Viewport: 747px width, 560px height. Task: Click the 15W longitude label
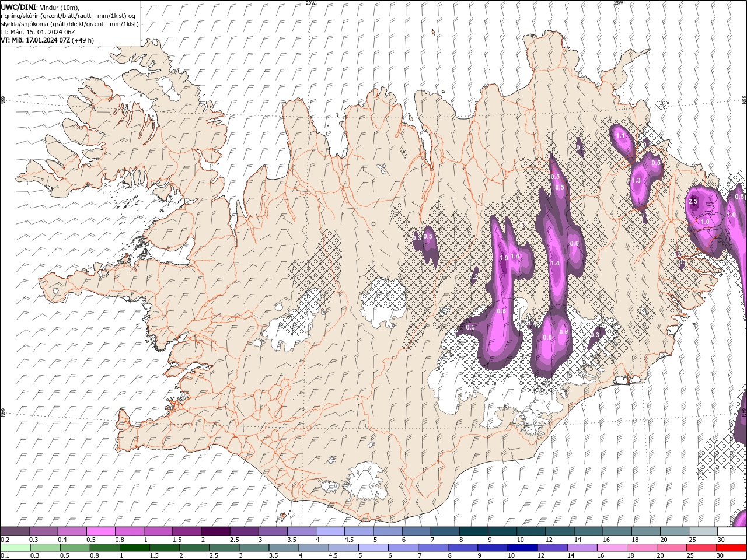618,3
